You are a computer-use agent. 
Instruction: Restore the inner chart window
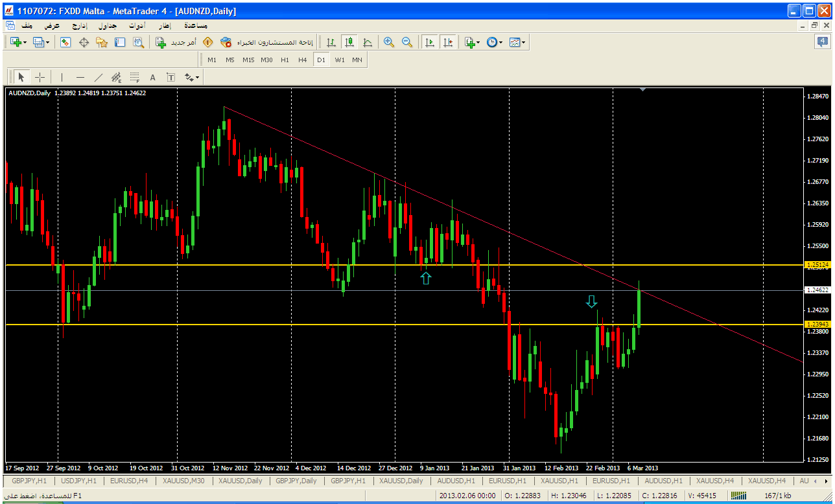[814, 25]
